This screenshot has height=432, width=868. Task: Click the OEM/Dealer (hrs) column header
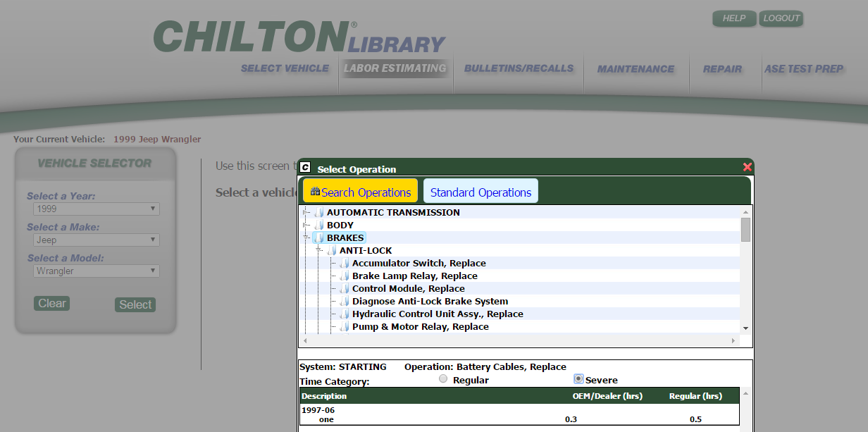pyautogui.click(x=607, y=396)
